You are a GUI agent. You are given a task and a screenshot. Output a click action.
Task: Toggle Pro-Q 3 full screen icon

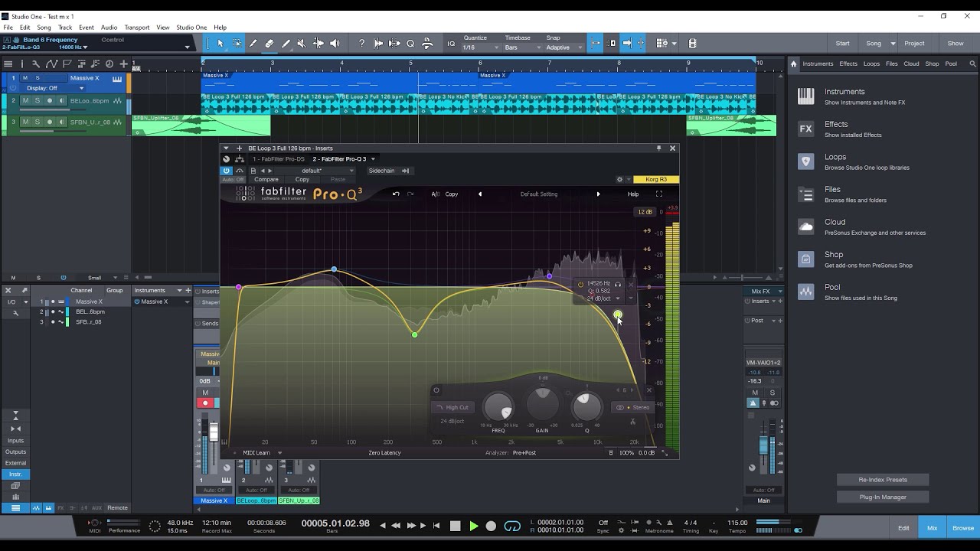[658, 194]
